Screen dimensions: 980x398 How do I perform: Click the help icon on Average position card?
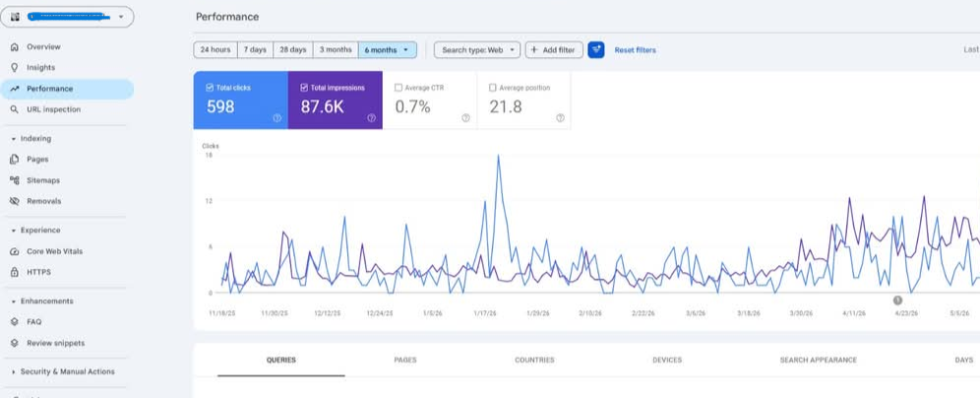click(560, 117)
